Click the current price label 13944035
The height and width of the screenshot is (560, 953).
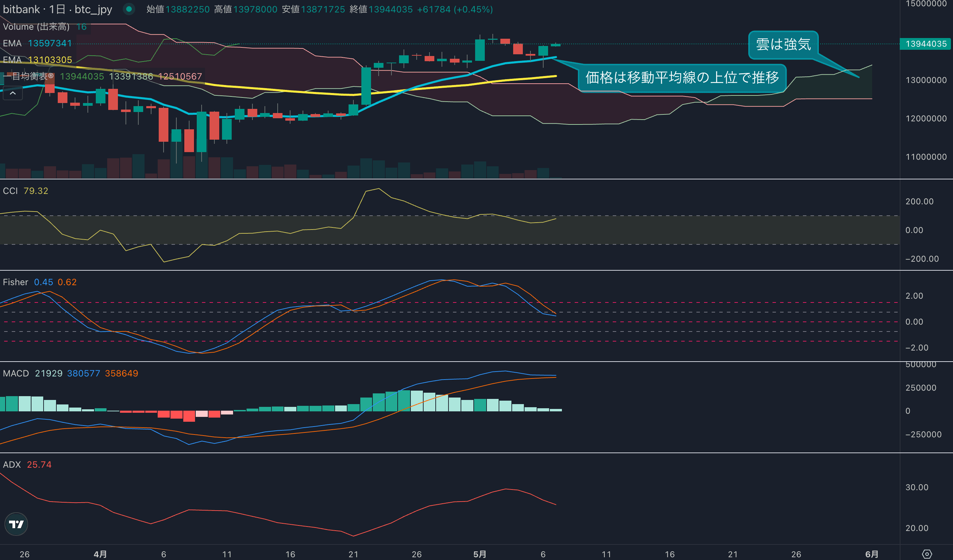tap(926, 44)
